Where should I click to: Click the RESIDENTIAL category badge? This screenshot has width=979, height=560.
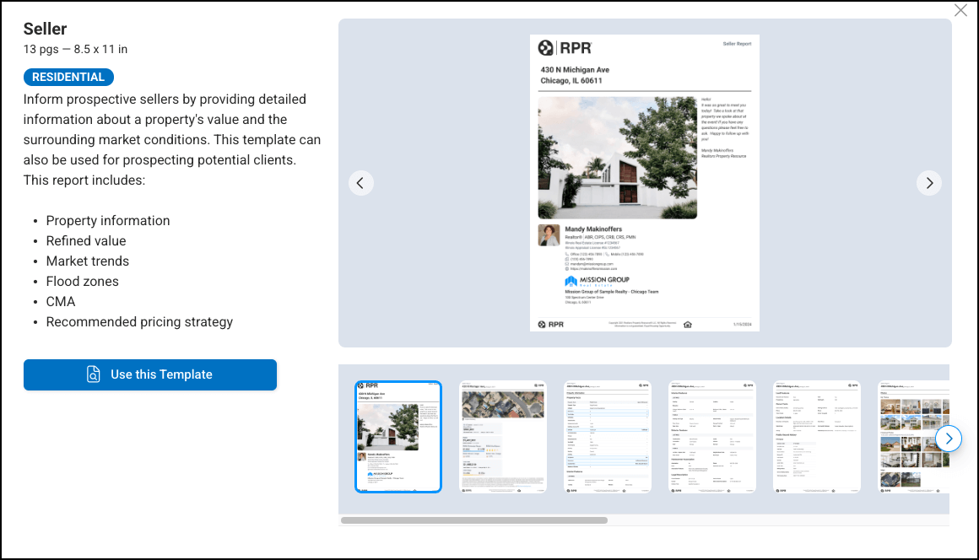68,77
